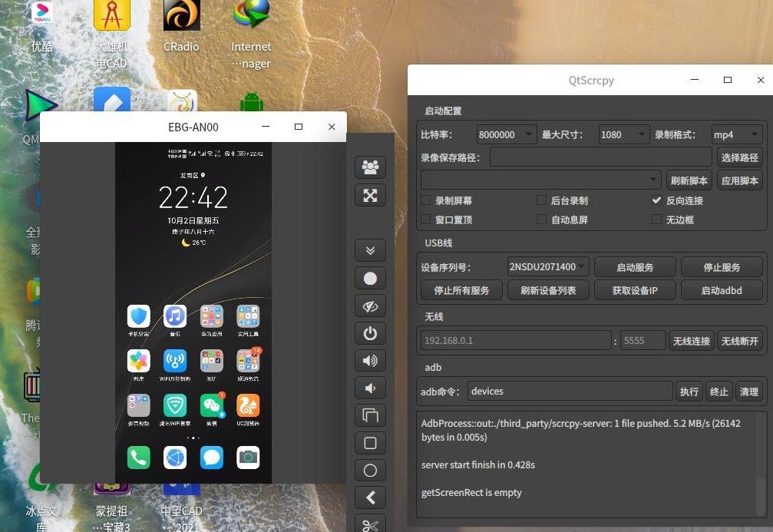Click the scissors screenshot icon
773x532 pixels.
tap(370, 525)
